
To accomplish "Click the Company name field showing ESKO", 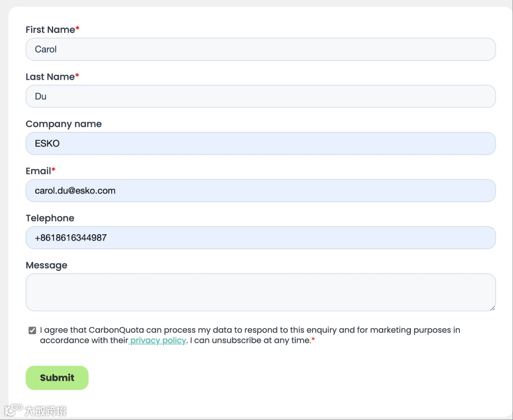I will (260, 143).
